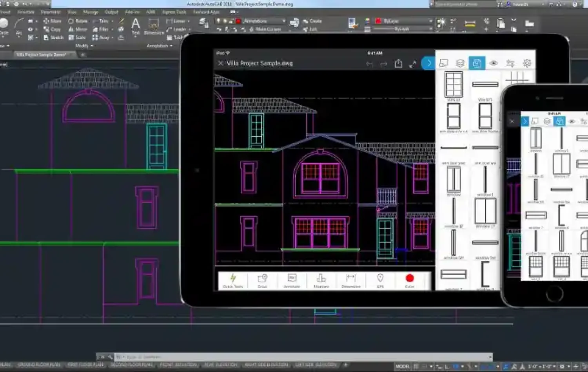The height and width of the screenshot is (372, 588).
Task: Pick the red Color swatch on iPad toolbar
Action: pyautogui.click(x=410, y=278)
